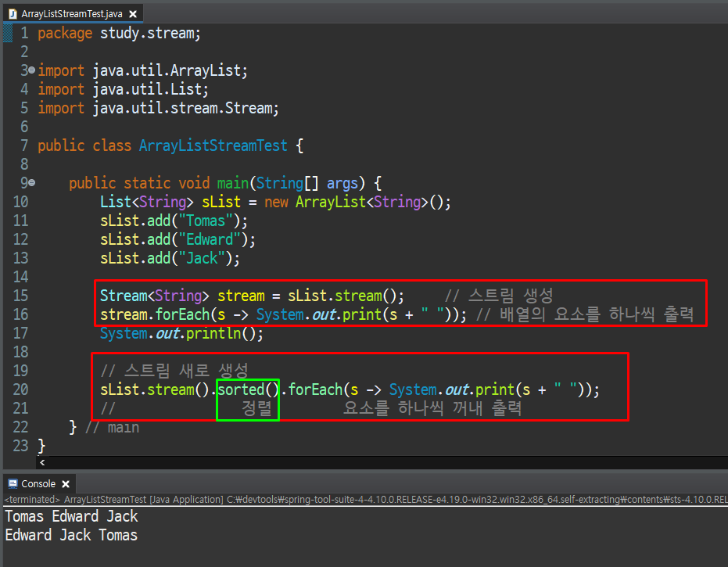728x567 pixels.
Task: Click 'stream.forEach' on line 16
Action: 155,314
